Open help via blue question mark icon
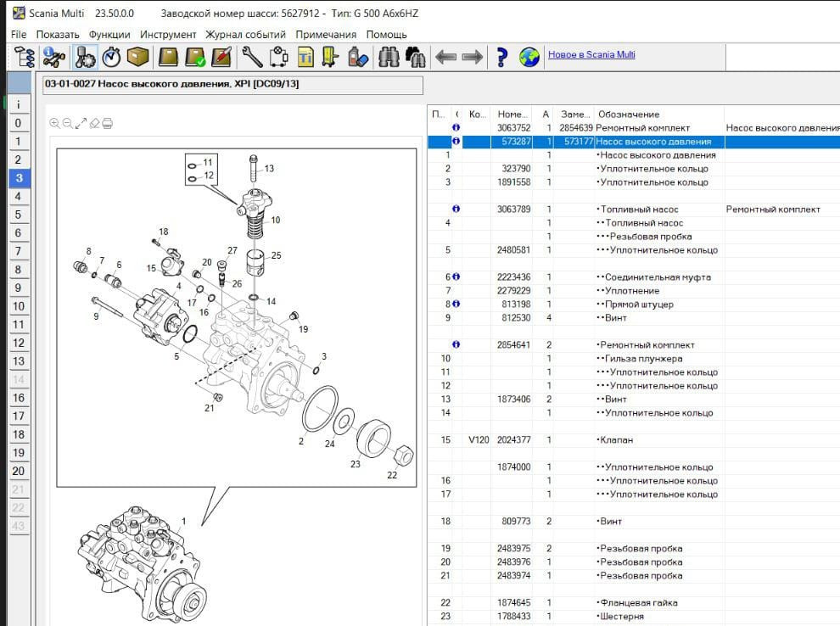This screenshot has width=840, height=626. tap(502, 57)
